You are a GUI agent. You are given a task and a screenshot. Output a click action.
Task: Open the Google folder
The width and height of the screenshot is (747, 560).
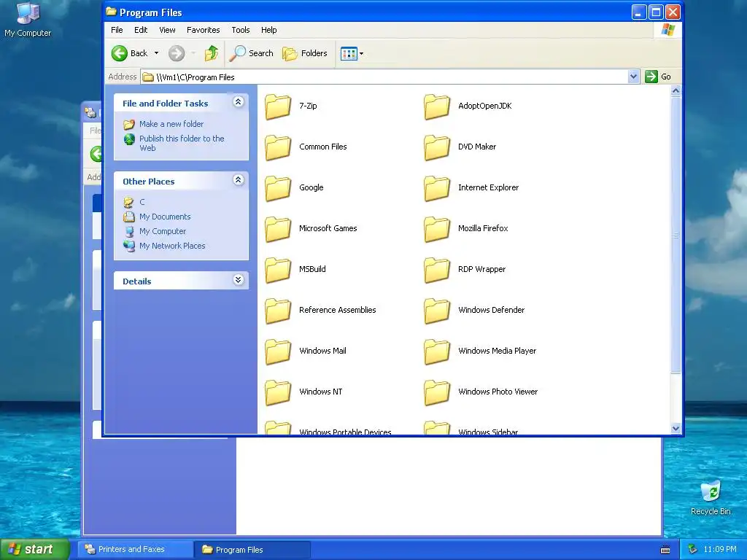tap(295, 187)
